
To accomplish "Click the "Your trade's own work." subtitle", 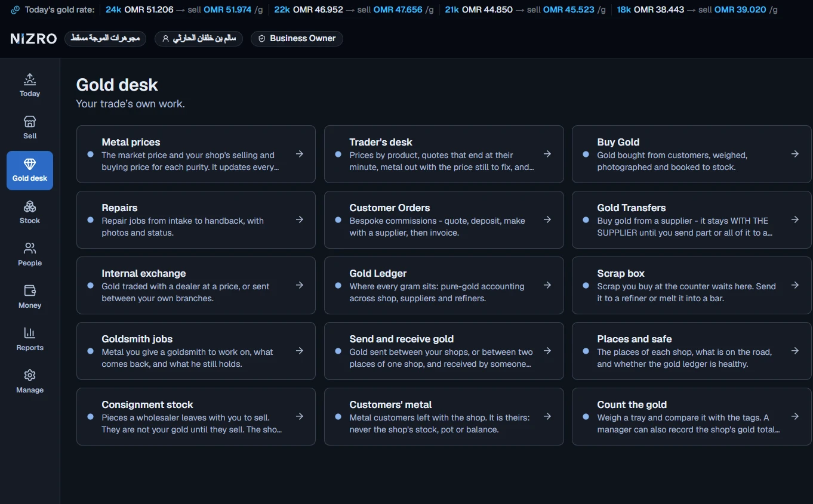I will pyautogui.click(x=130, y=104).
